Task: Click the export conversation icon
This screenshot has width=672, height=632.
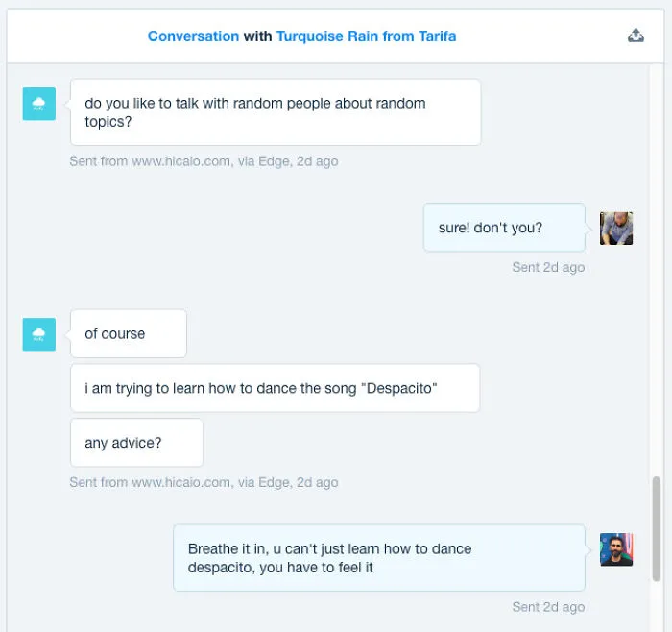Action: [636, 36]
